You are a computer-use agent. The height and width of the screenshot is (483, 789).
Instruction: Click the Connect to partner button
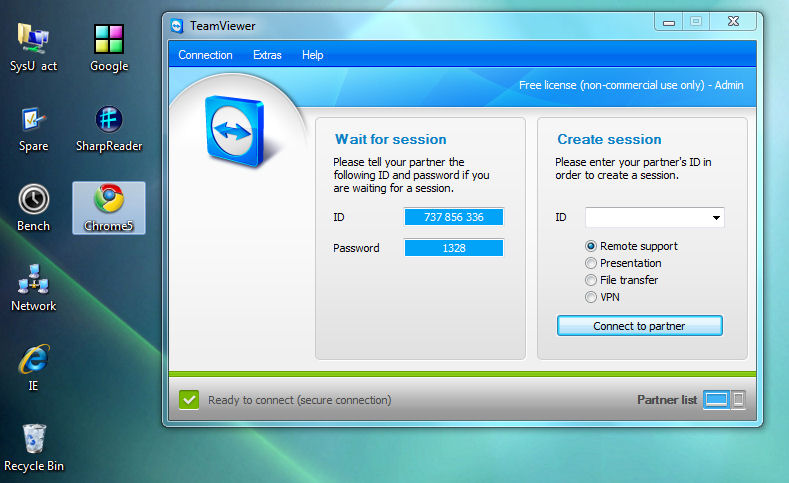[x=640, y=326]
